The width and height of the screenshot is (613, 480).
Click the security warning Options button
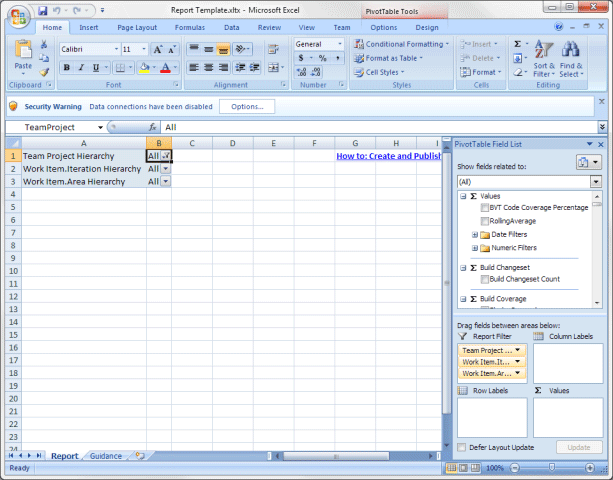pos(247,106)
